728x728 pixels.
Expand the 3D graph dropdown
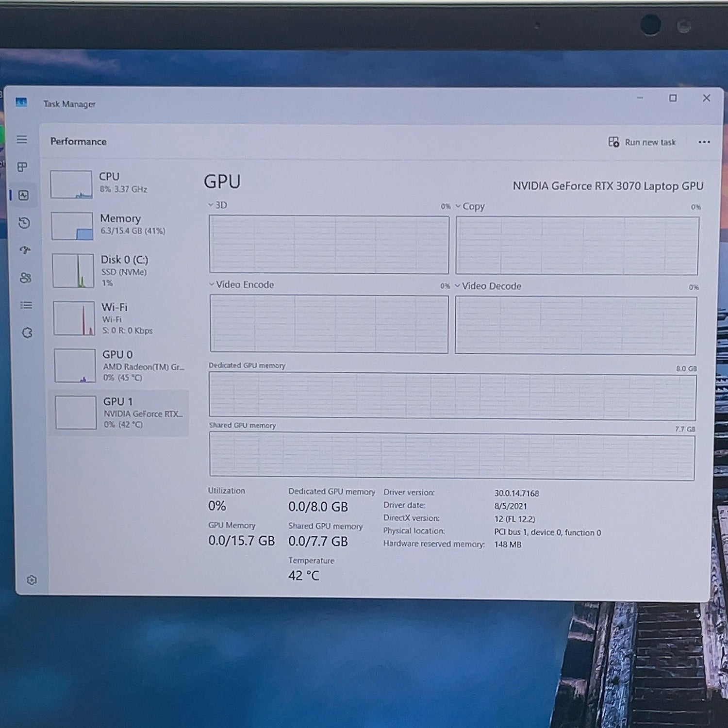point(217,205)
